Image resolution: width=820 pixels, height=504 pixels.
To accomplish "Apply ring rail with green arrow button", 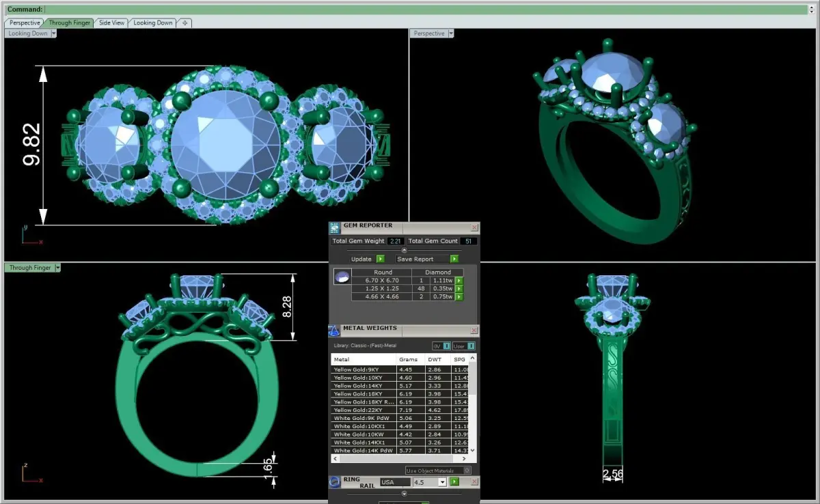I will coord(454,481).
